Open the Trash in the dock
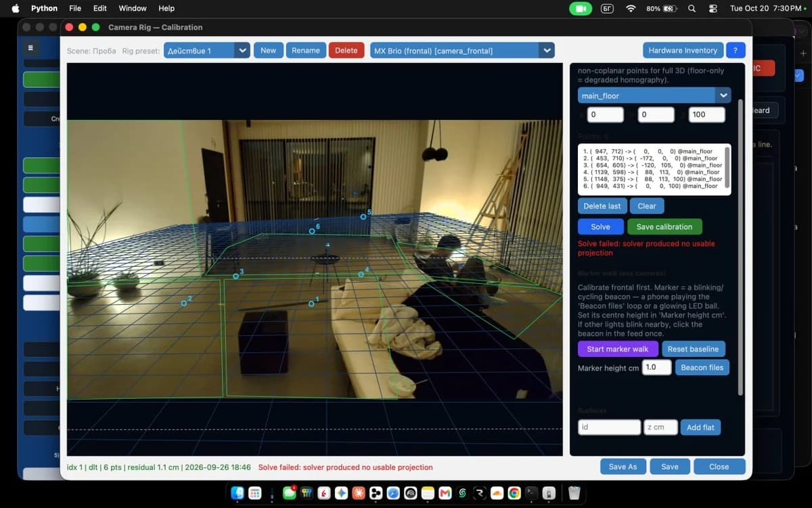This screenshot has width=812, height=508. 574,493
